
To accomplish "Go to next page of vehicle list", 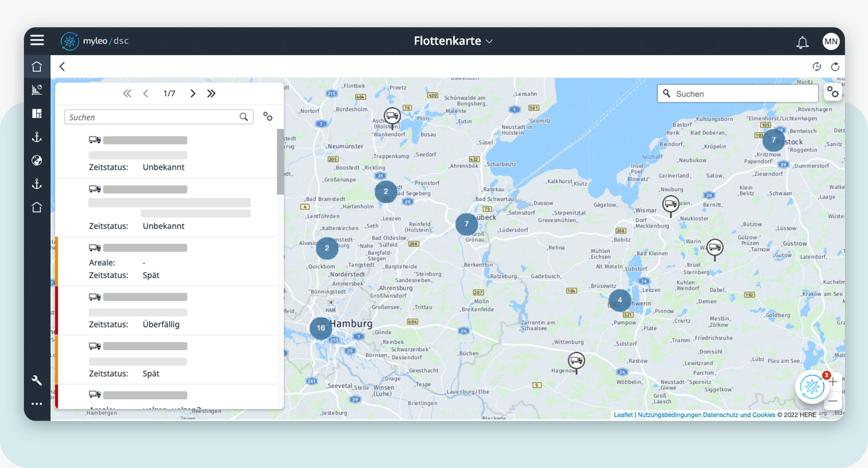I will 193,94.
